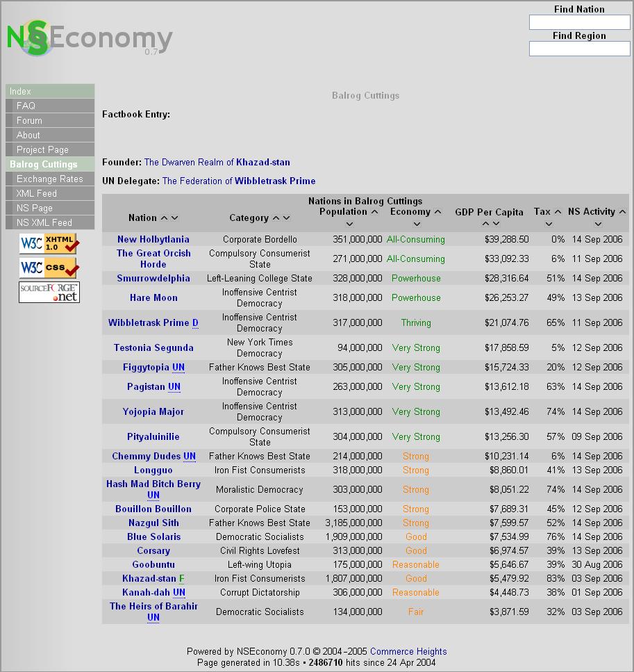Image resolution: width=634 pixels, height=672 pixels.
Task: Sort Category column descending arrow
Action: (x=286, y=218)
